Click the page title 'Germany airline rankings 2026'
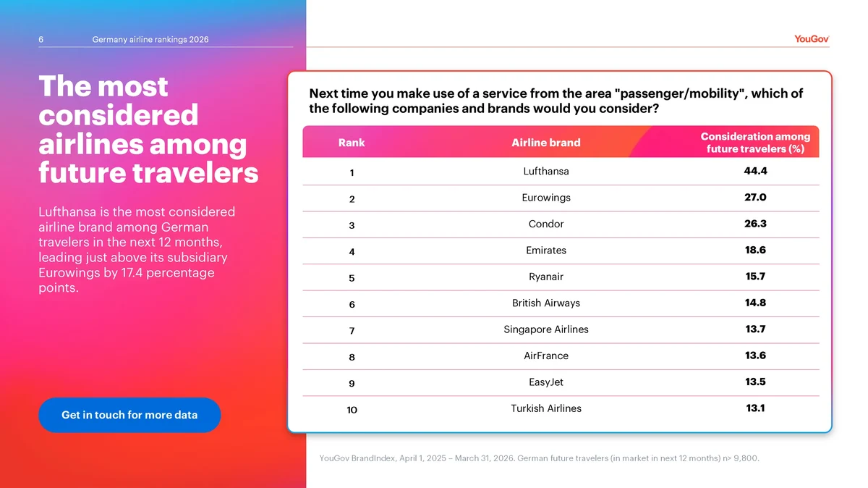The image size is (868, 488). click(x=150, y=39)
